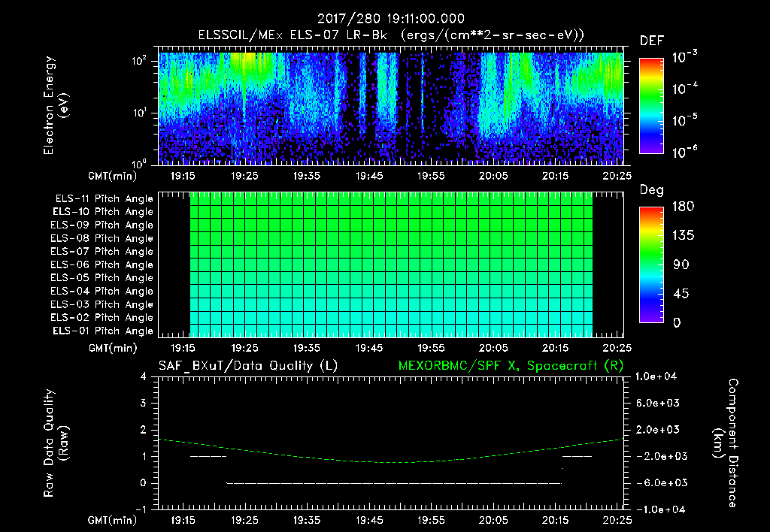Select the ELS-05 Pitch Angle row label

(102, 278)
